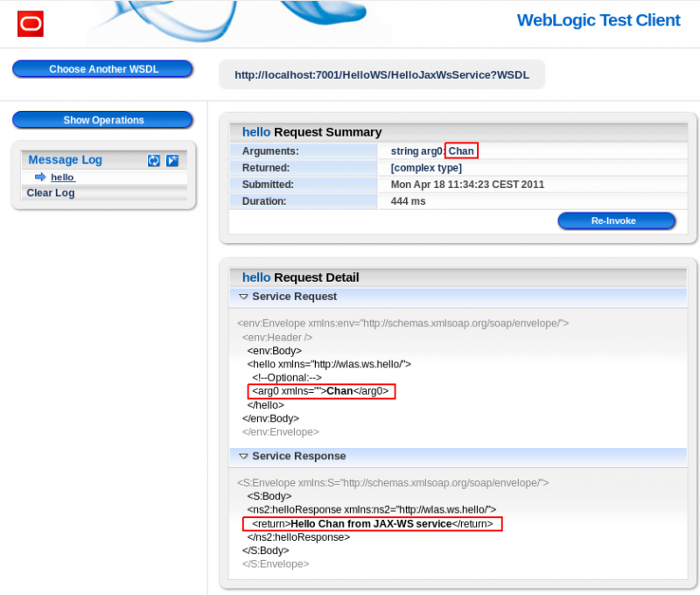Click the Message Log heading
The height and width of the screenshot is (595, 700).
click(65, 160)
